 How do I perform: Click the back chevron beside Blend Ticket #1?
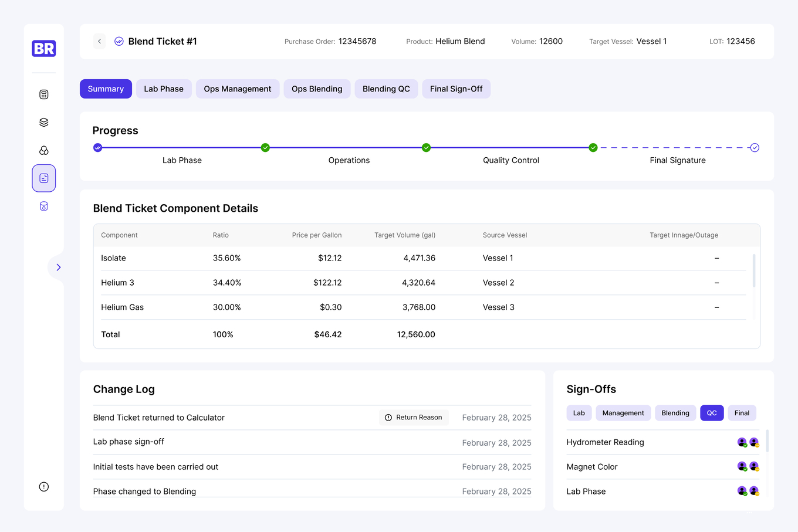pyautogui.click(x=99, y=41)
